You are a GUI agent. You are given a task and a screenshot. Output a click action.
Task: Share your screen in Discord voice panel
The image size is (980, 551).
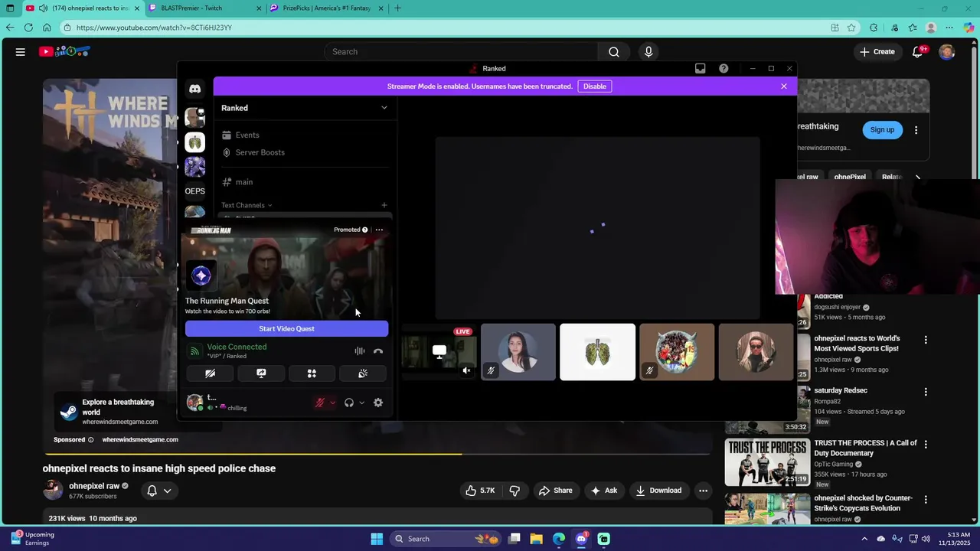(261, 373)
